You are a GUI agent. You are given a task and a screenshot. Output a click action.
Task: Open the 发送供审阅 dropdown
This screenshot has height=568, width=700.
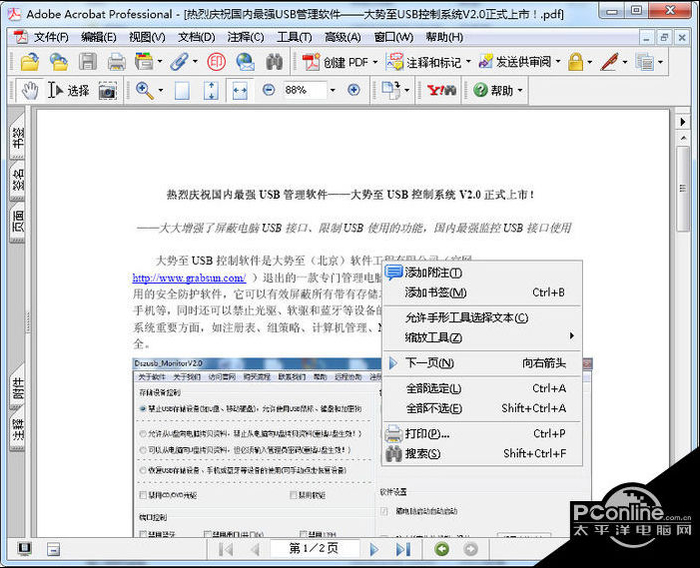click(519, 62)
